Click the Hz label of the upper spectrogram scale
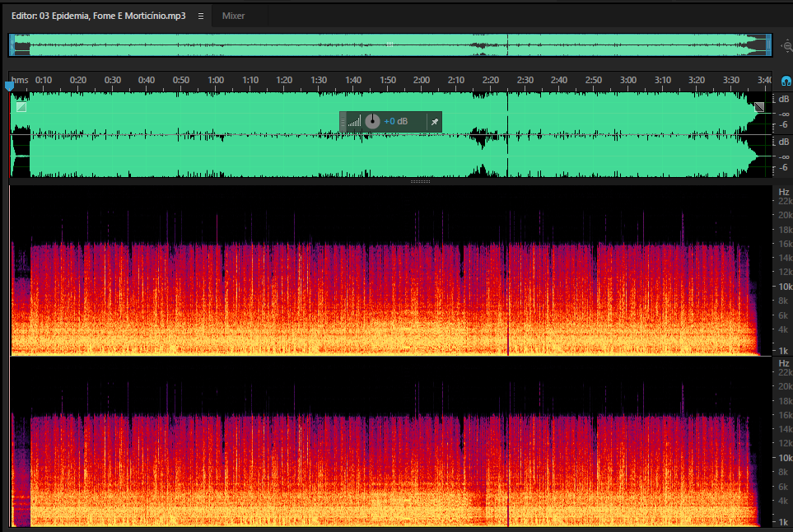This screenshot has height=532, width=793. [784, 192]
